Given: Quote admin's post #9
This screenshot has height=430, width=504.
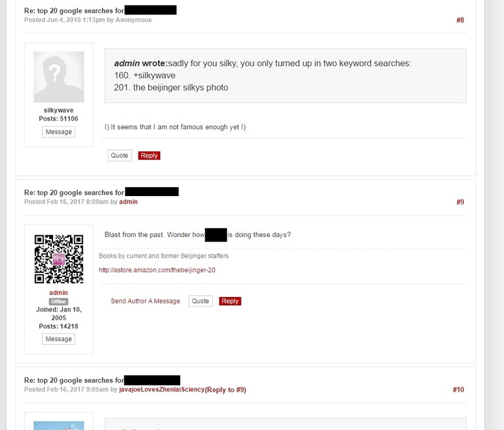Looking at the screenshot, I should point(200,301).
